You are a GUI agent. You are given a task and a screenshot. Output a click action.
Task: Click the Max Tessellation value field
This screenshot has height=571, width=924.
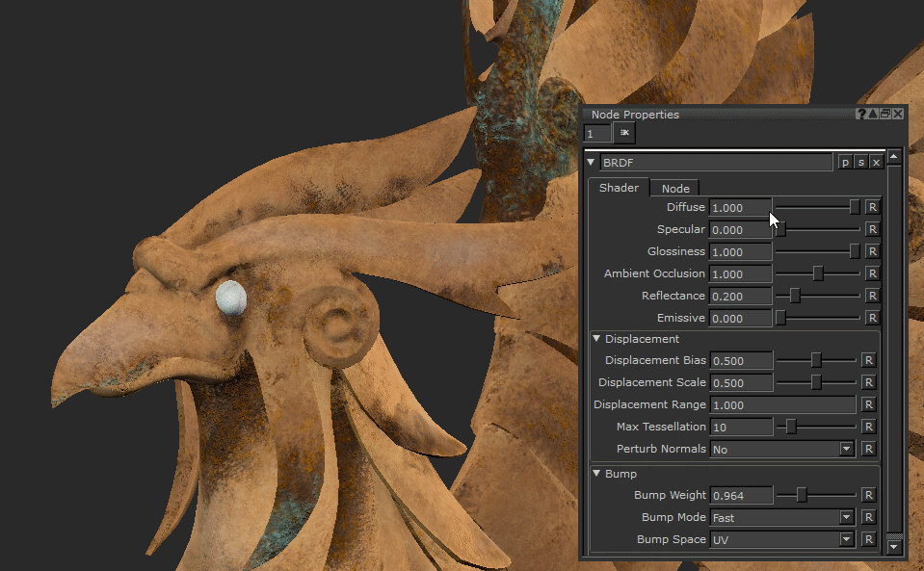point(740,427)
